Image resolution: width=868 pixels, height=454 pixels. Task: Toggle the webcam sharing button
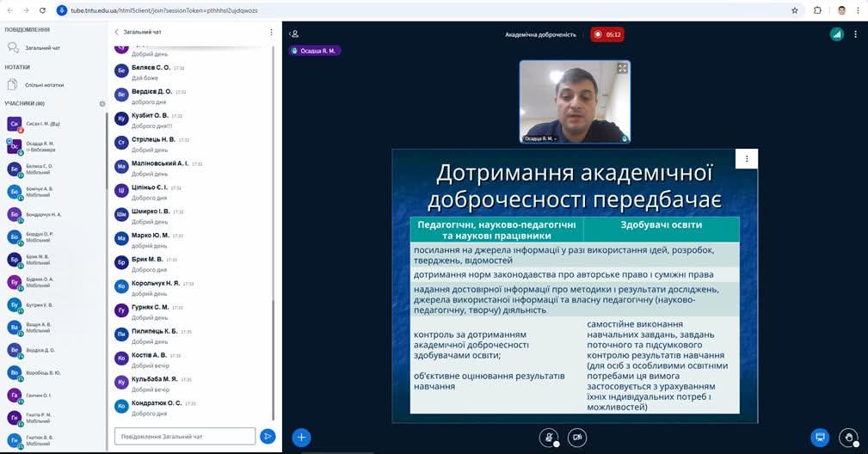576,437
